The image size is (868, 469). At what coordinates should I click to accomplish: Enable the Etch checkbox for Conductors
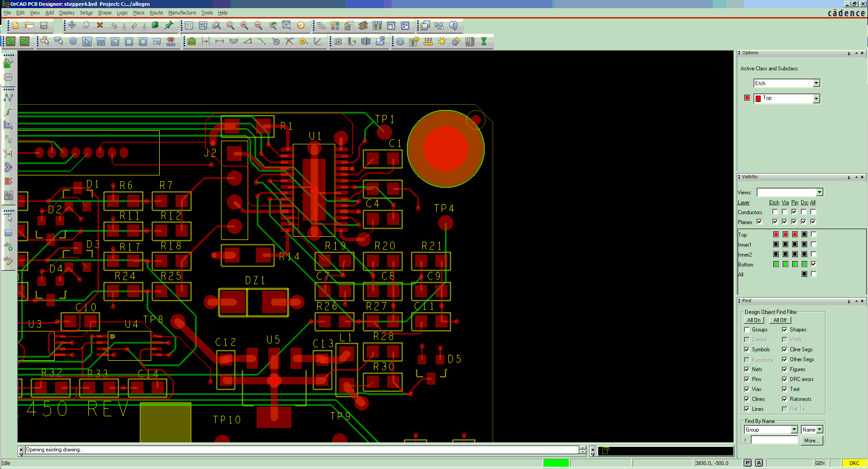pos(775,212)
